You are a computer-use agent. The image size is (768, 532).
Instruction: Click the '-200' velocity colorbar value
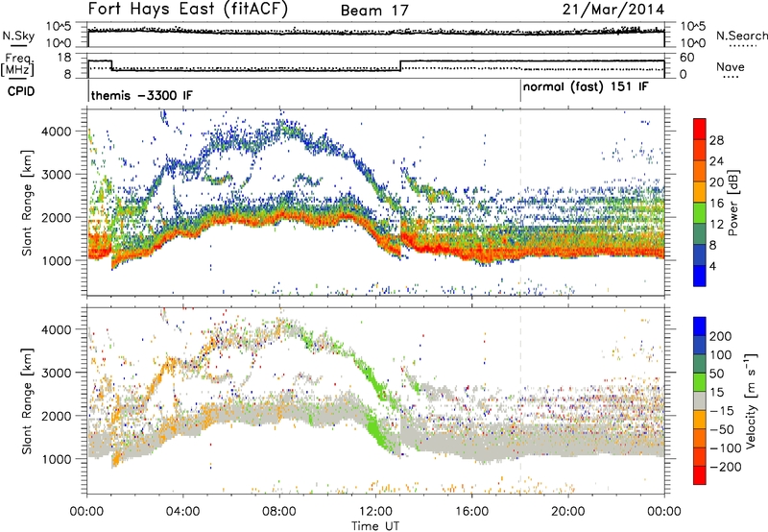click(x=725, y=467)
